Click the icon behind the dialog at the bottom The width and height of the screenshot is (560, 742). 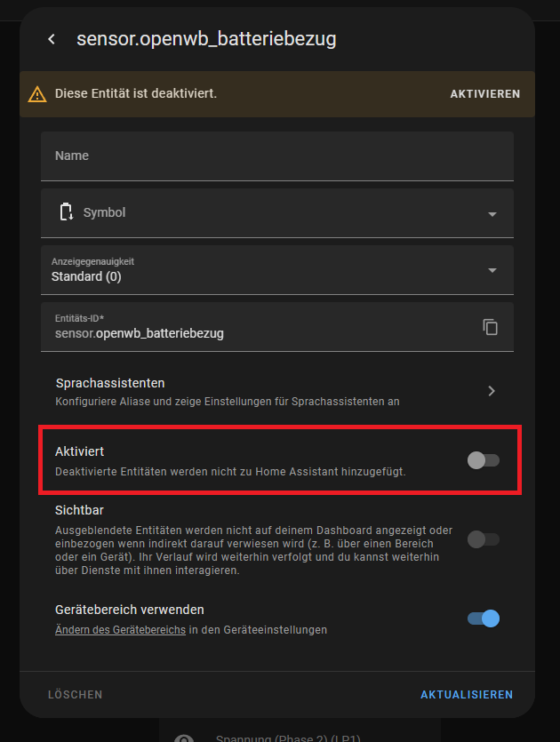[183, 736]
